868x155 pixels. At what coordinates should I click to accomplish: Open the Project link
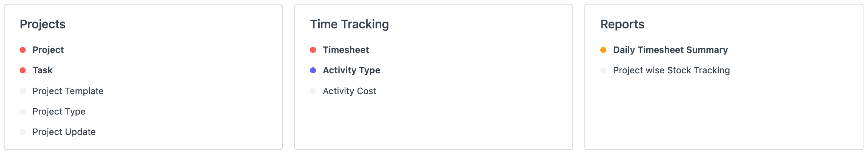[x=48, y=50]
